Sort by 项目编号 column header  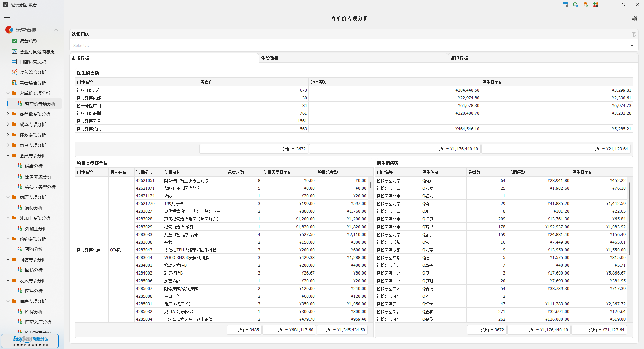coord(148,172)
